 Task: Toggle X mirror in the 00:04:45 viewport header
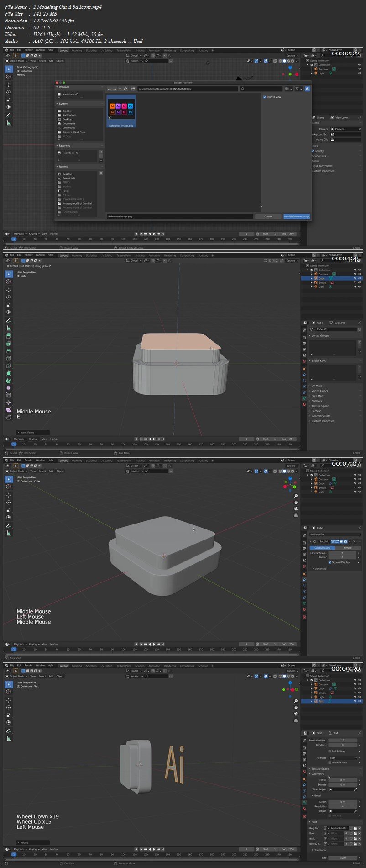pyautogui.click(x=269, y=261)
